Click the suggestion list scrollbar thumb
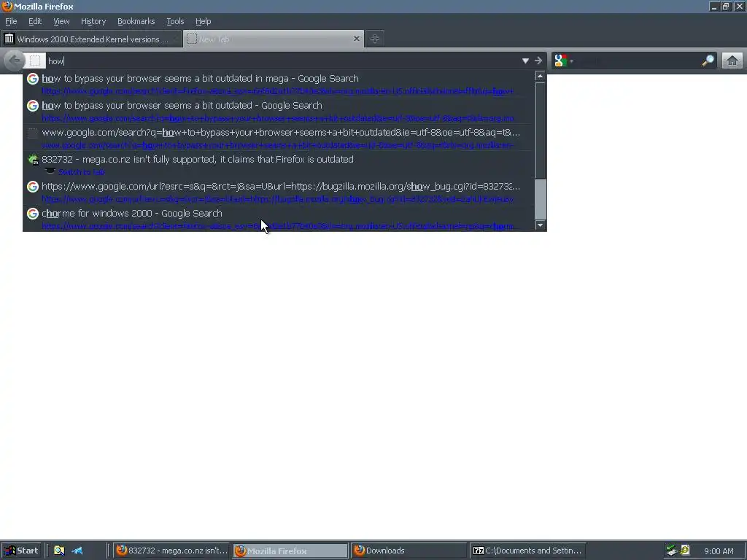The height and width of the screenshot is (560, 747). (x=541, y=199)
